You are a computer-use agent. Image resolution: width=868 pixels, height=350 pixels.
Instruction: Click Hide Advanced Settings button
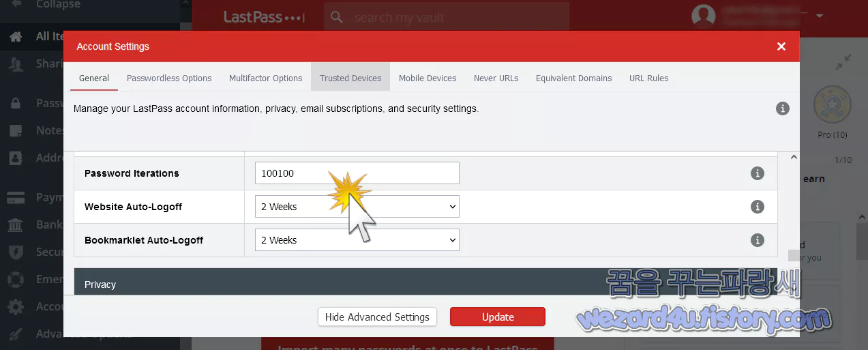pos(377,317)
